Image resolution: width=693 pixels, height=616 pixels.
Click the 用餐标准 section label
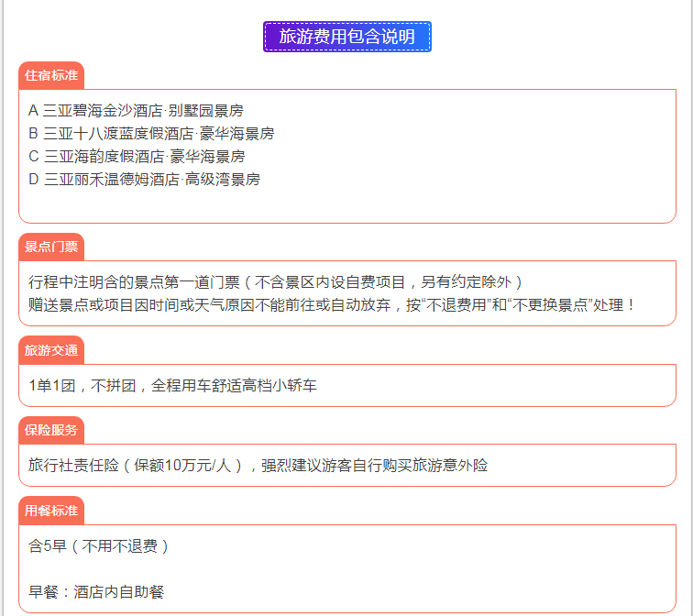tap(51, 510)
